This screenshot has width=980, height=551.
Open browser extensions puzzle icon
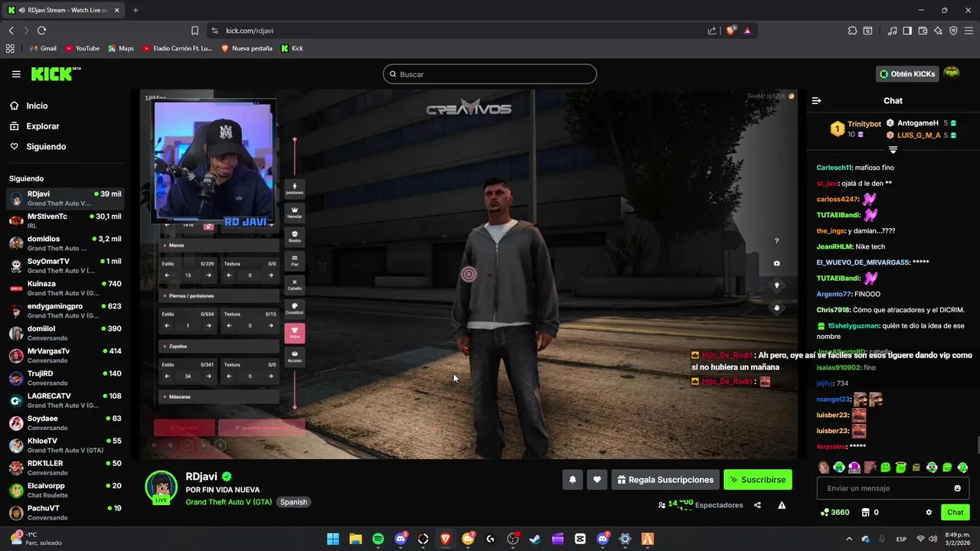852,31
